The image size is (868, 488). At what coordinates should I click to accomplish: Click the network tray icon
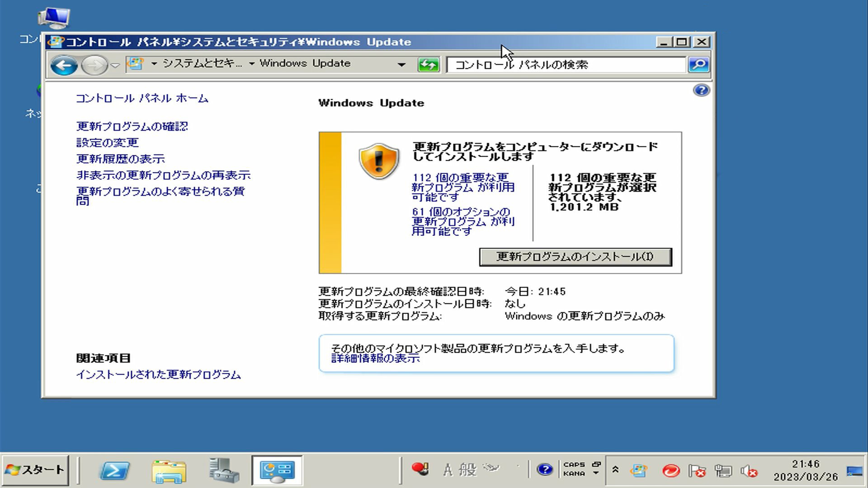point(723,471)
